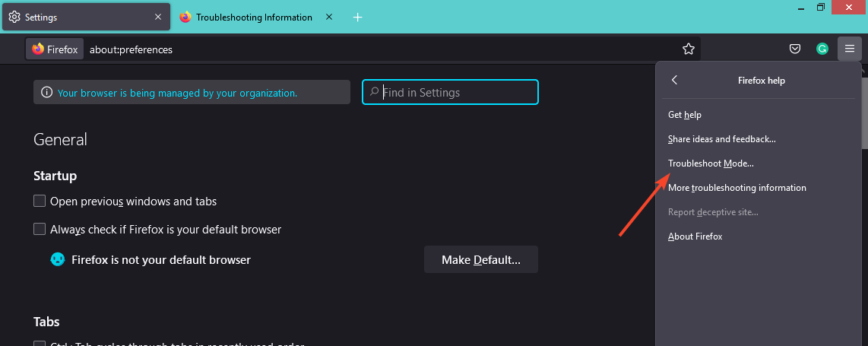Choose Troubleshoot Mode from help menu

click(711, 163)
